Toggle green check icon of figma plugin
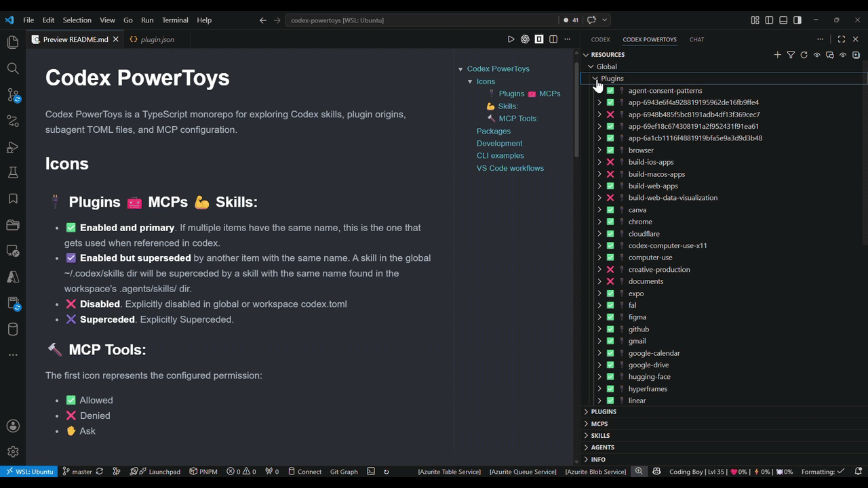Image resolution: width=868 pixels, height=488 pixels. tap(610, 317)
